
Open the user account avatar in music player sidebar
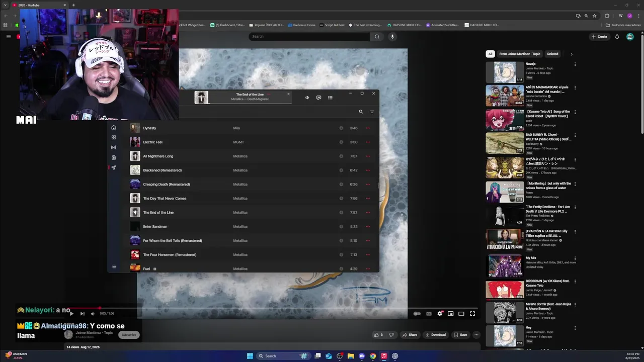click(x=114, y=266)
